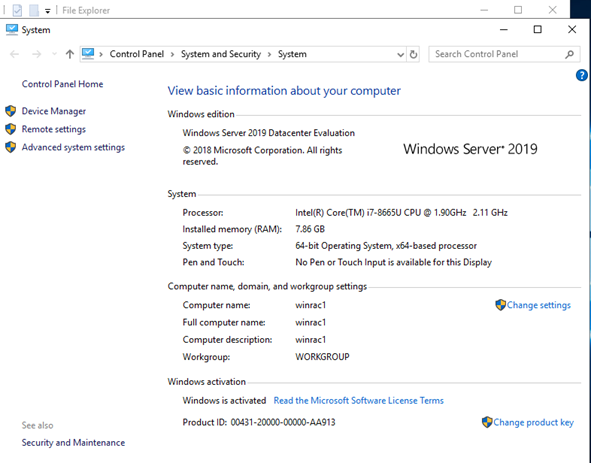This screenshot has height=463, width=591.
Task: Expand the address bar history dropdown
Action: 400,55
